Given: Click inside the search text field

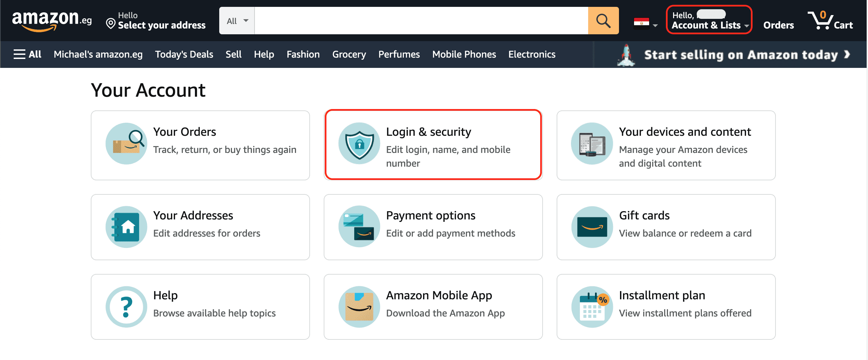Looking at the screenshot, I should click(x=421, y=21).
